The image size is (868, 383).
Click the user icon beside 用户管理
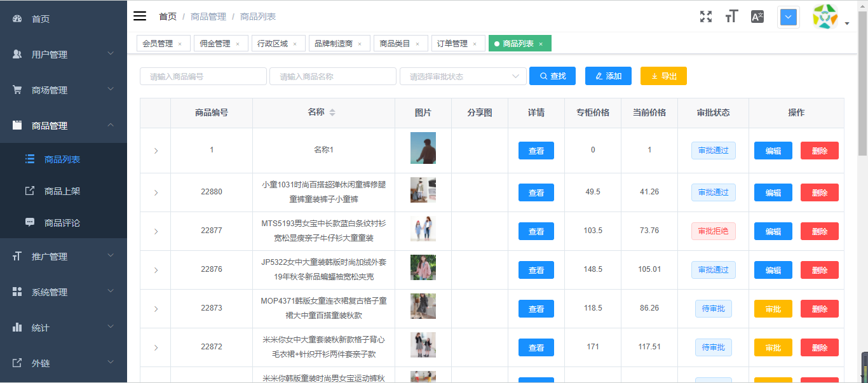[x=17, y=54]
